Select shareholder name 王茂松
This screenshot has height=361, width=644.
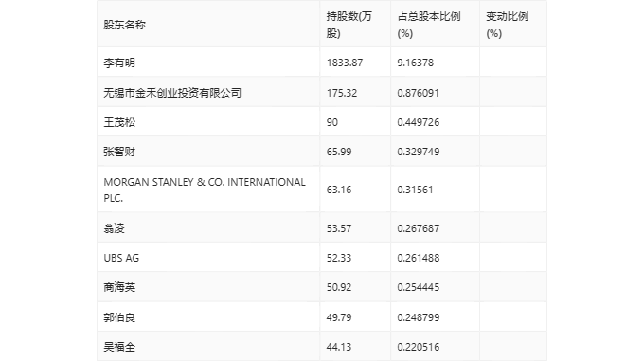point(119,122)
